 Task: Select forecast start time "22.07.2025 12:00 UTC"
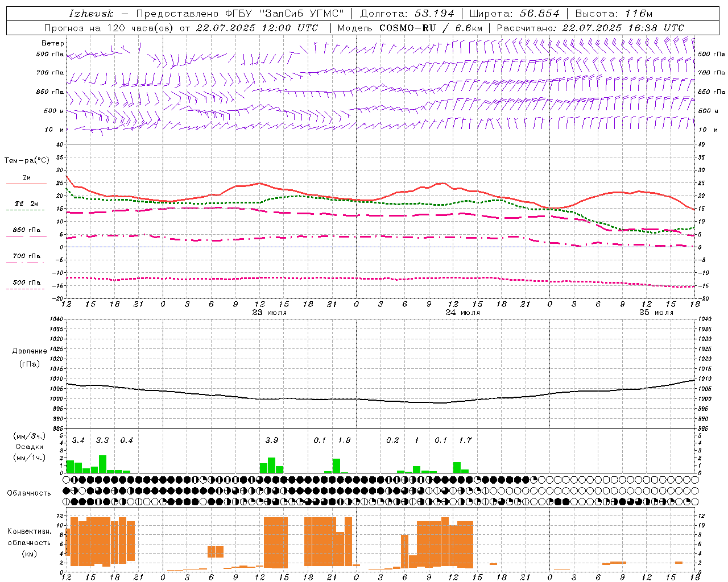point(257,28)
